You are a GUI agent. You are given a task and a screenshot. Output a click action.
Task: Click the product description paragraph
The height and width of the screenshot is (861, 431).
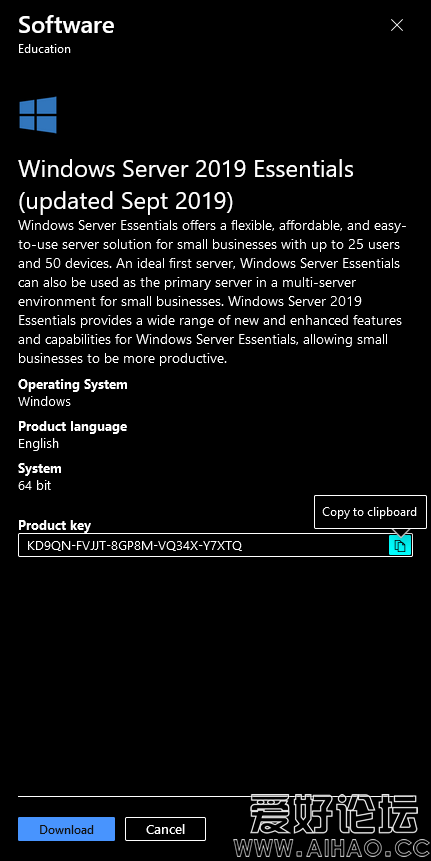(210, 292)
